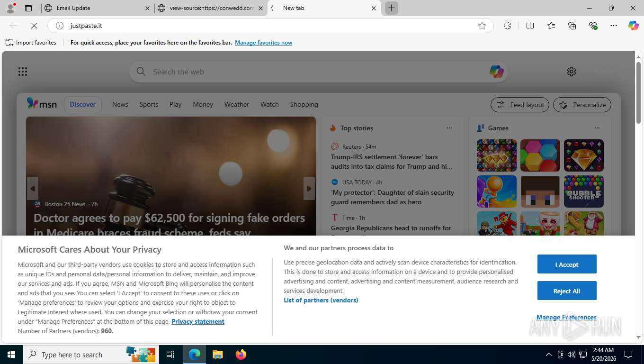Click the taskbar search box
This screenshot has width=644, height=364.
coord(90,355)
